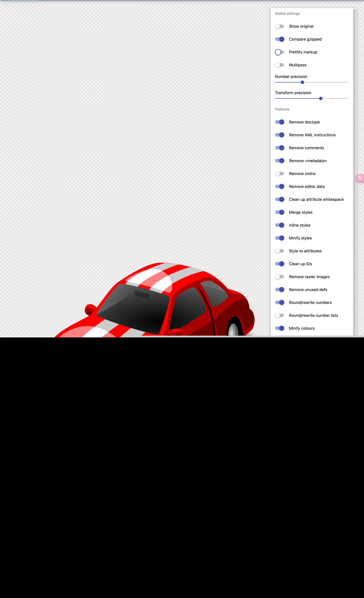The width and height of the screenshot is (364, 598).
Task: Enable Round/rewrite number lists
Action: coord(279,316)
